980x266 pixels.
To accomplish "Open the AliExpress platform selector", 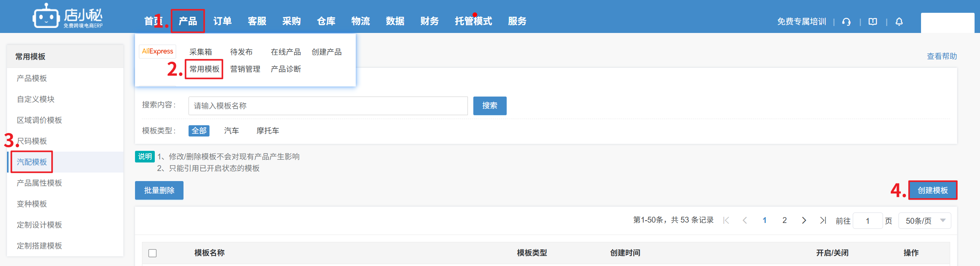I will pos(158,51).
